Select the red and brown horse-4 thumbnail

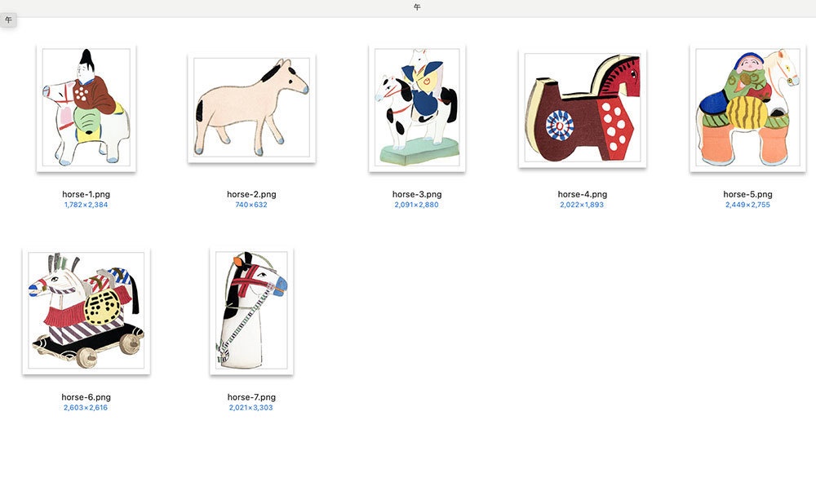[583, 108]
